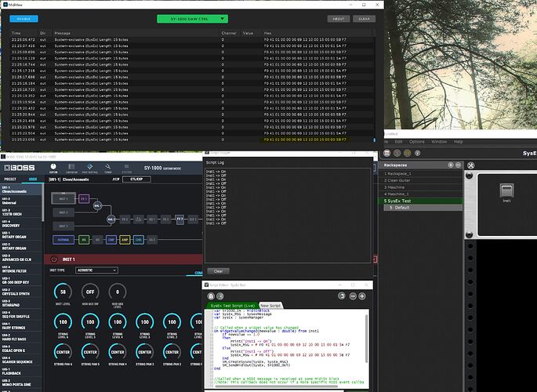This screenshot has width=537, height=392.
Task: Click the Script Editor home icon
Action: coord(211,296)
